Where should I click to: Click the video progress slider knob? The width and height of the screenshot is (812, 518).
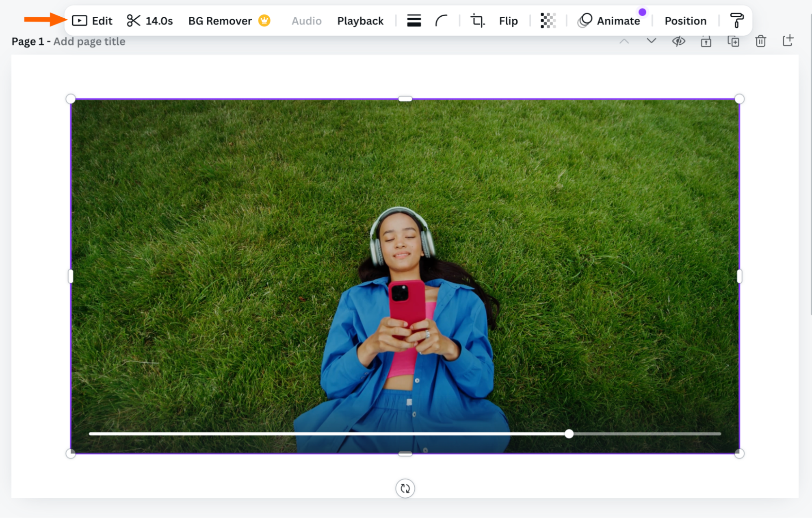click(569, 434)
